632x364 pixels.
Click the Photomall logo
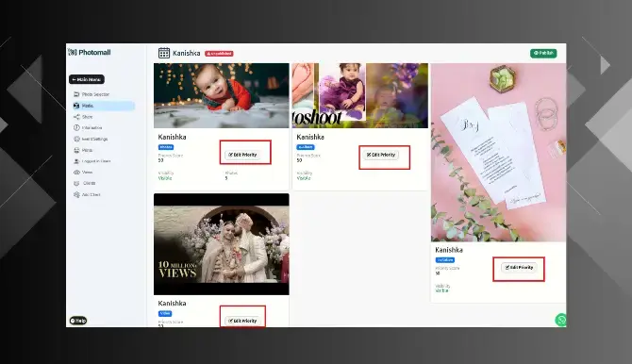(x=90, y=53)
